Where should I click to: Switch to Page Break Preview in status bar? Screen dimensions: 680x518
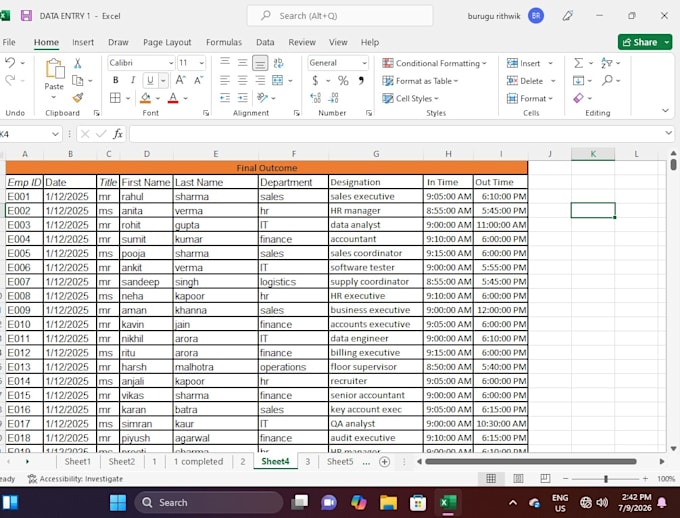545,478
